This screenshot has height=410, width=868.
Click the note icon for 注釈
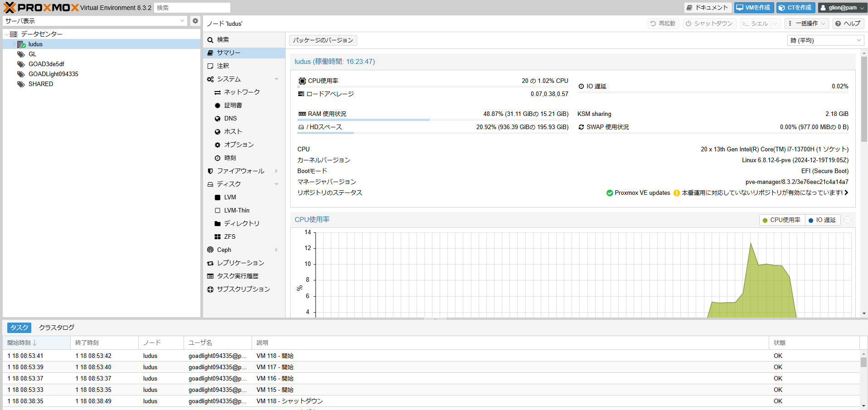coord(210,66)
